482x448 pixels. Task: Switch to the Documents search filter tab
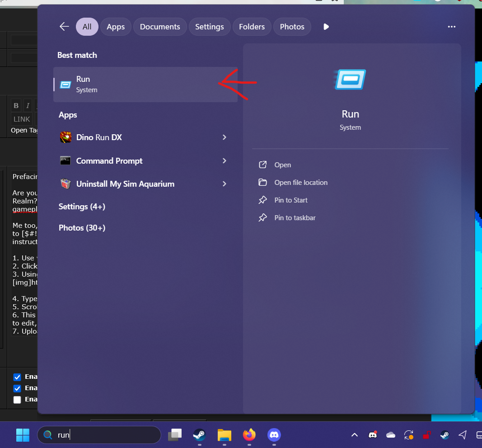(x=160, y=27)
